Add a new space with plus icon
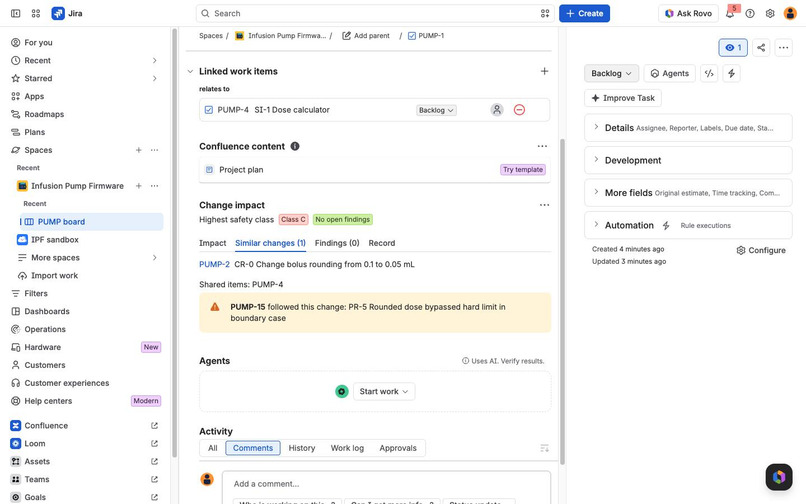This screenshot has width=806, height=504. 138,150
